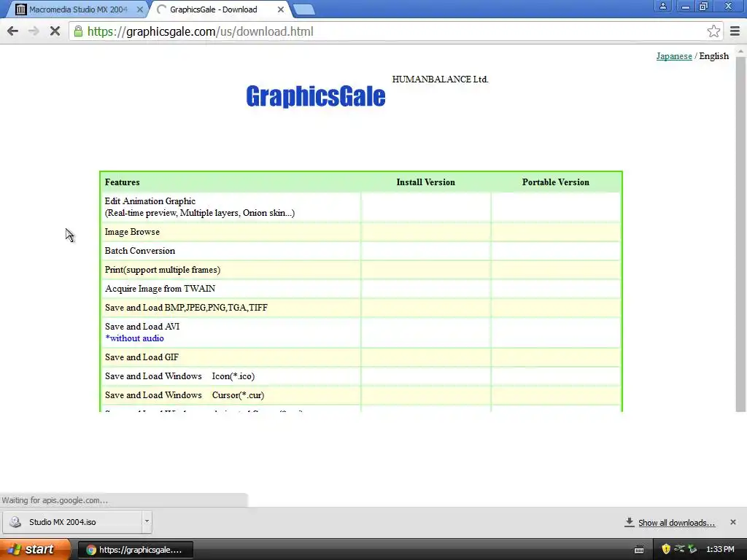
Task: Click the Save and Load GIF text
Action: [x=142, y=357]
